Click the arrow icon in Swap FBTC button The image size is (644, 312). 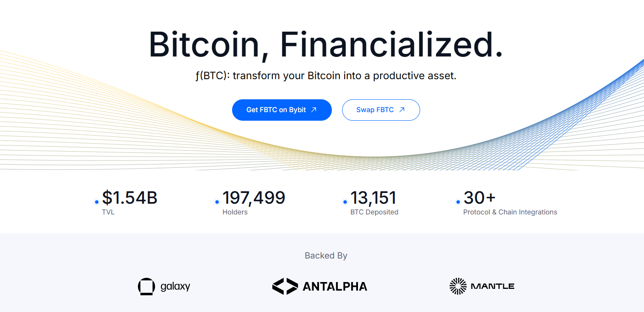[x=402, y=110]
